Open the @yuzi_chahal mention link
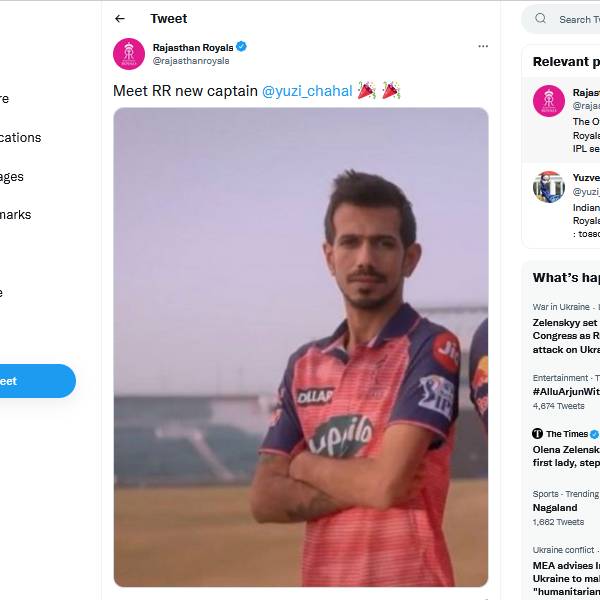This screenshot has width=600, height=600. coord(307,91)
